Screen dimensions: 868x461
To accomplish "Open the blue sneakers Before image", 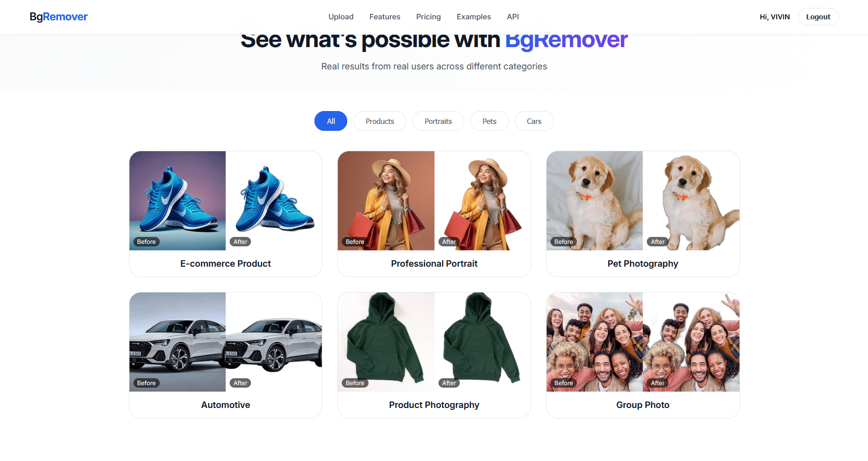I will [x=178, y=201].
